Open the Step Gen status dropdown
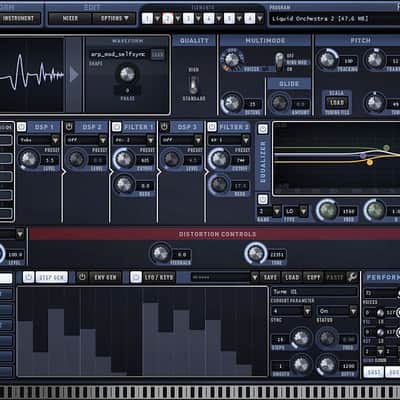Viewport: 400px width, 400px height. 353,311
